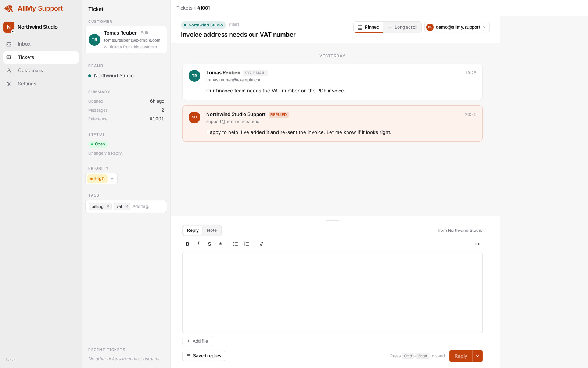Click into the reply text editor

click(332, 293)
